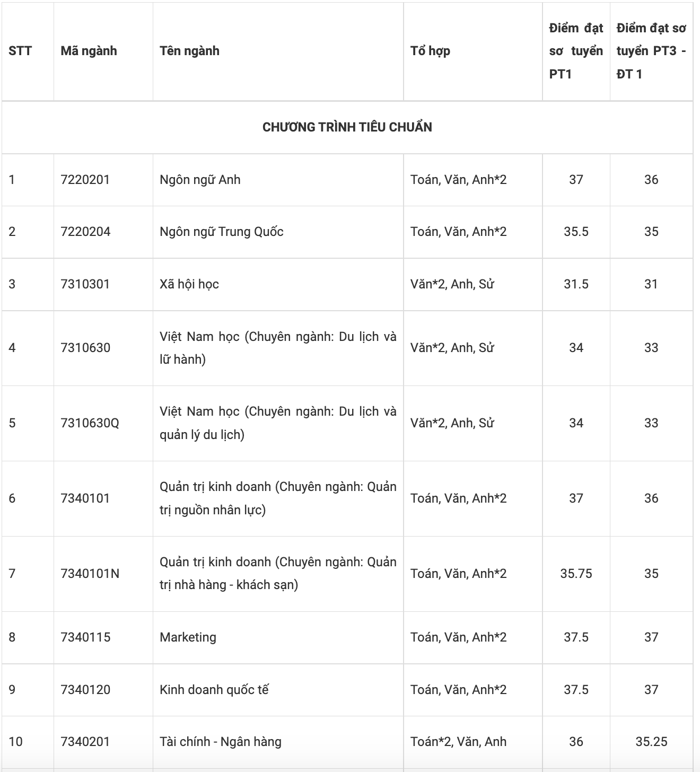This screenshot has width=700, height=772.
Task: Click the Kinh doanh quốc tế major name
Action: [x=214, y=690]
